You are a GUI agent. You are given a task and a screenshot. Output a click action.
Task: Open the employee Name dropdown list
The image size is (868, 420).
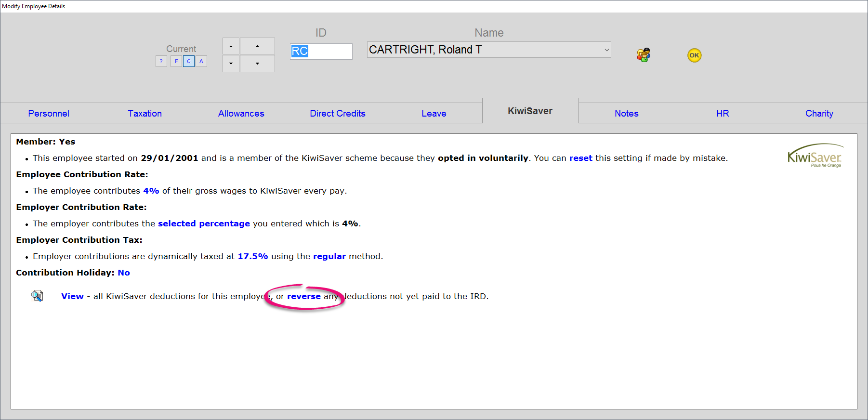pos(606,50)
